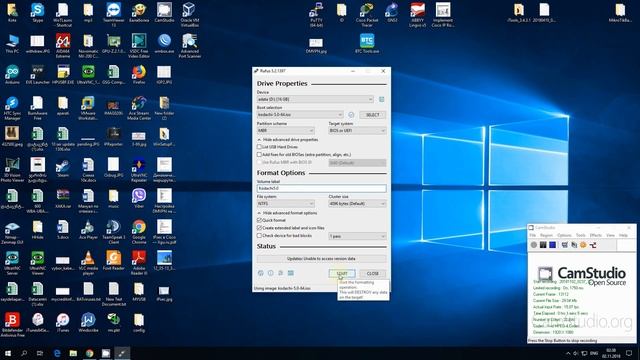
Task: Open the Steam desktop icon
Action: pyautogui.click(x=63, y=168)
